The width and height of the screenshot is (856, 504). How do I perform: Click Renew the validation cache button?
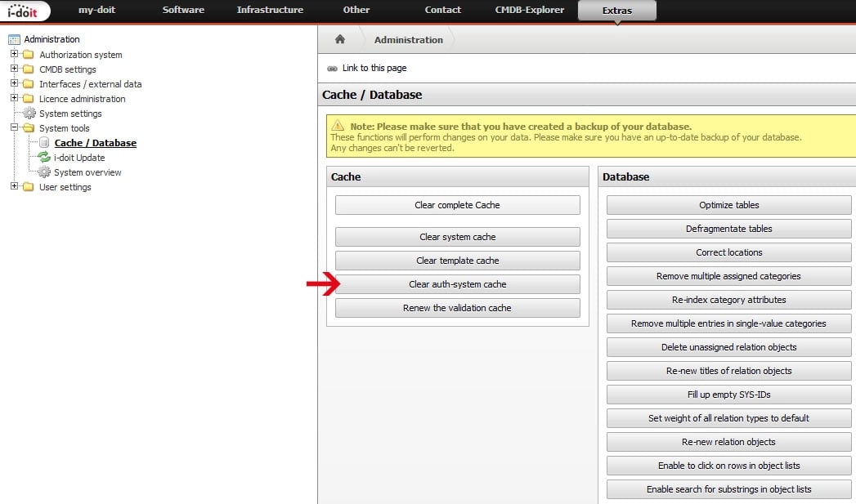click(458, 308)
